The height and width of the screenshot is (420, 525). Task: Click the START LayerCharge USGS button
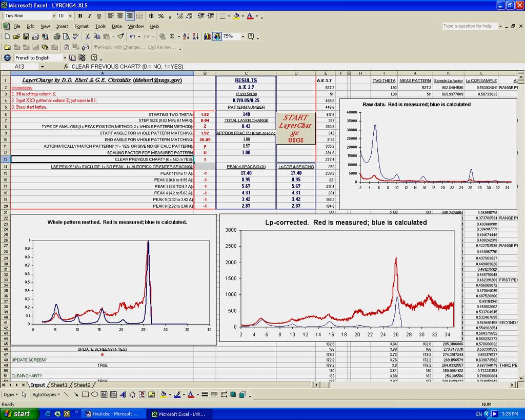[296, 129]
